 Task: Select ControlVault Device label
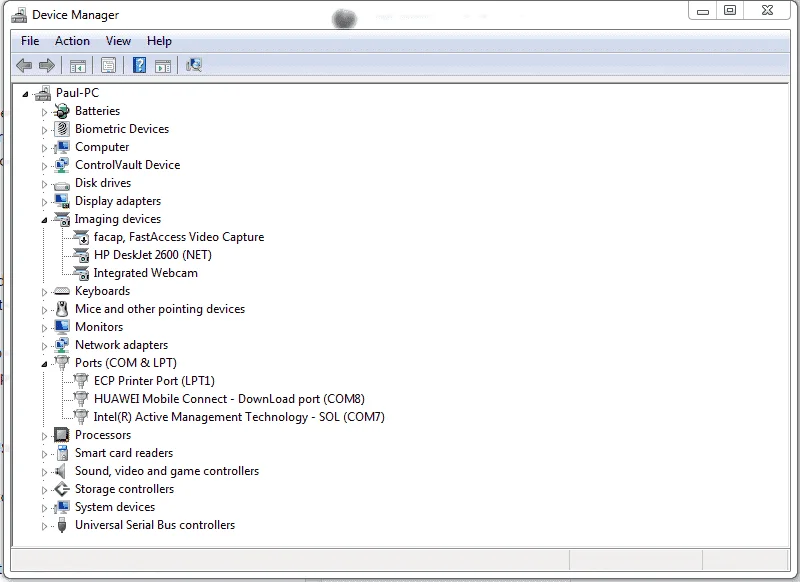click(x=128, y=165)
